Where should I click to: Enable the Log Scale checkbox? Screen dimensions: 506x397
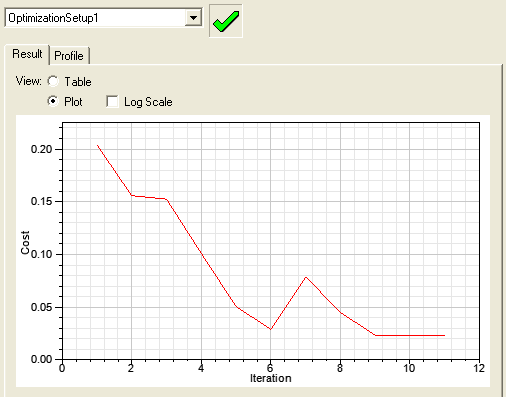coord(112,102)
